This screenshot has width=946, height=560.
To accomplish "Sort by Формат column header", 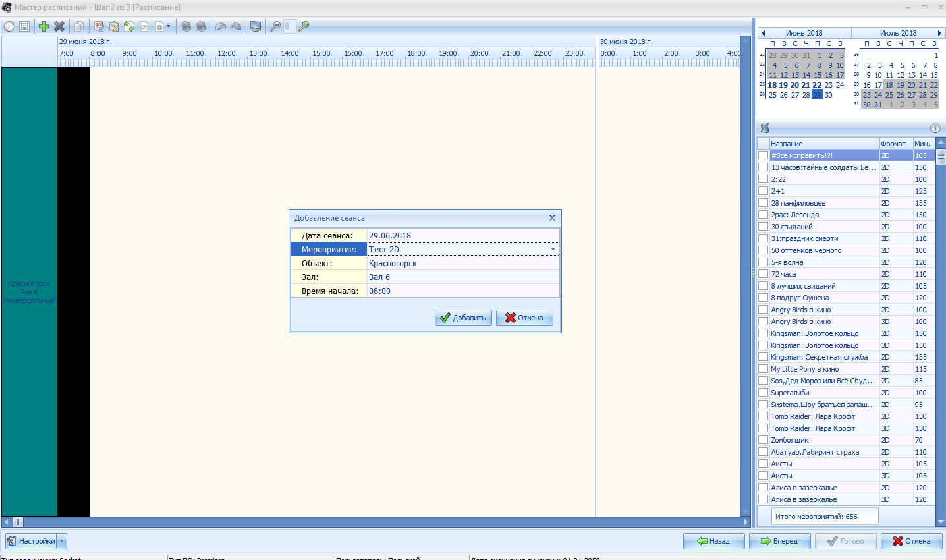I will tap(896, 144).
